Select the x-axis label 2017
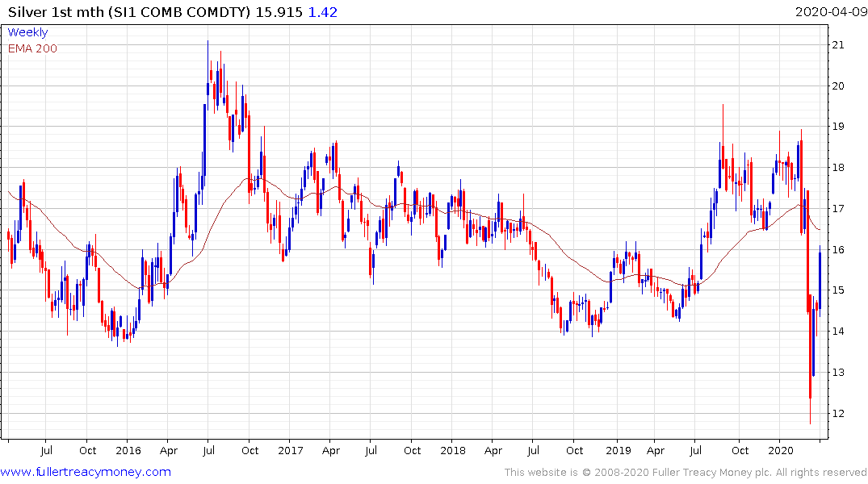Image resolution: width=868 pixels, height=484 pixels. point(291,450)
